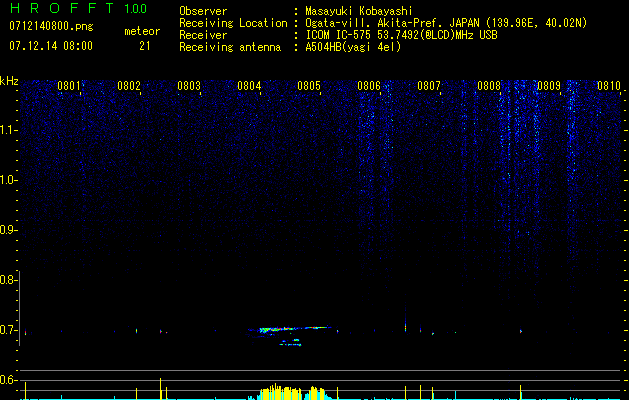Viewport: 629px width, 400px height.
Task: Click the 0803 time marker
Action: pos(189,86)
